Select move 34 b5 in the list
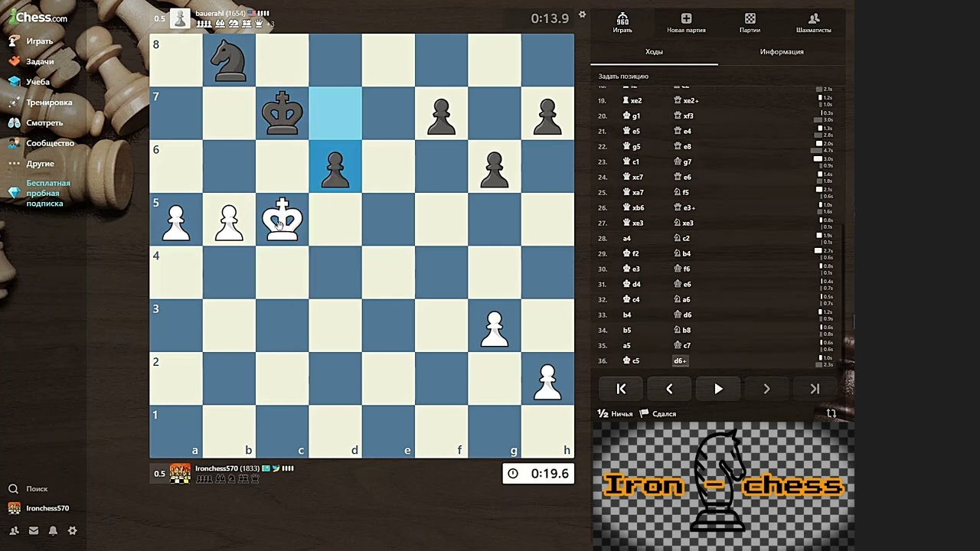 pos(627,330)
